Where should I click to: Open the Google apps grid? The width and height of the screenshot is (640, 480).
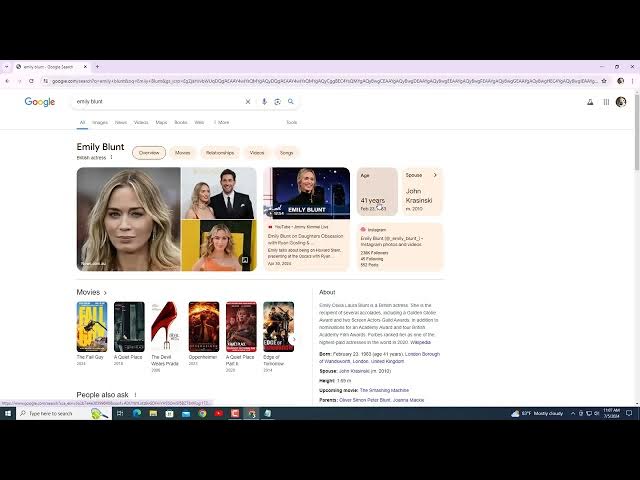[x=606, y=101]
